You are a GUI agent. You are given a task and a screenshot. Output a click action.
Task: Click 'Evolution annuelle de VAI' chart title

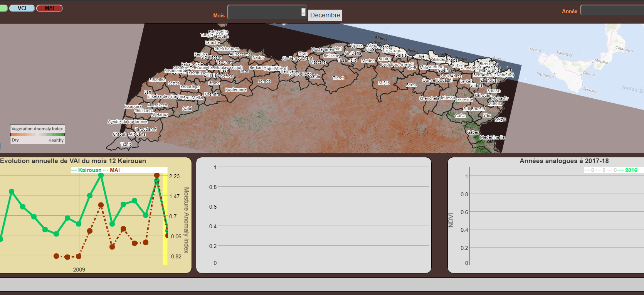(x=73, y=161)
